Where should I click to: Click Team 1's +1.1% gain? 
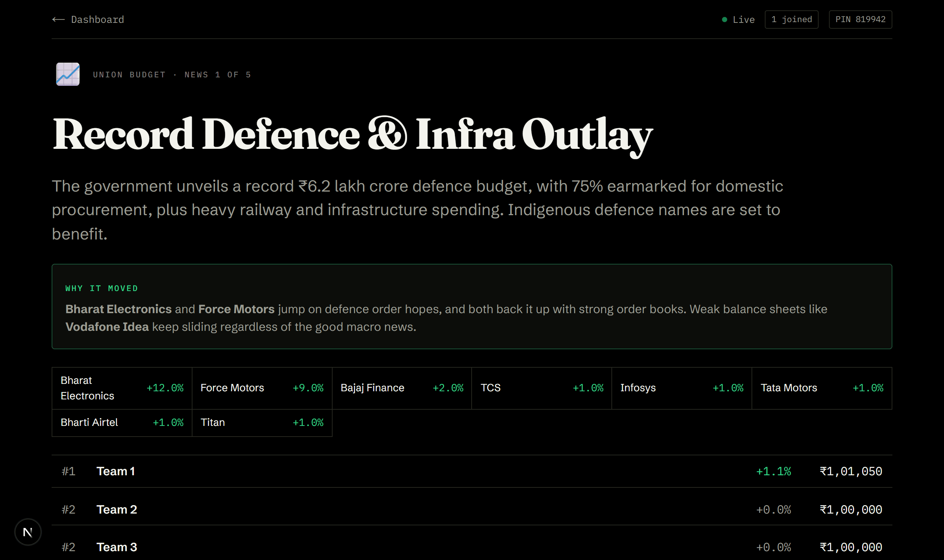pos(773,471)
